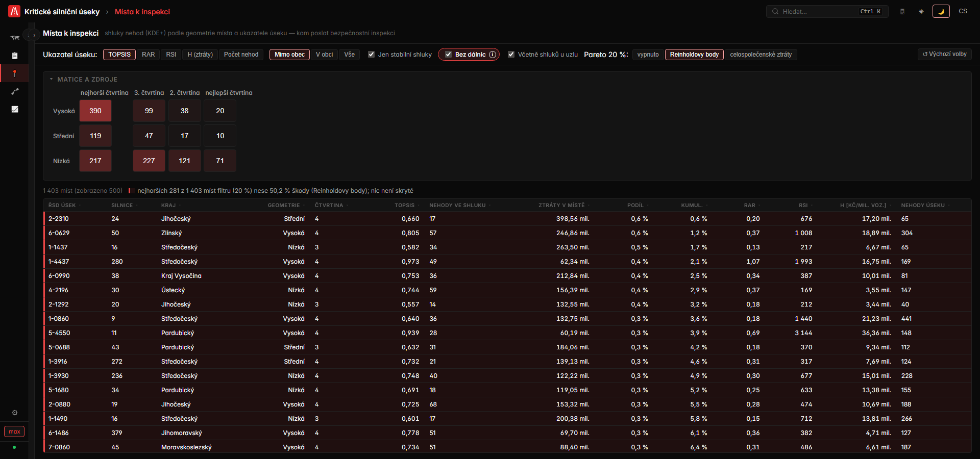Switch to light theme sun icon

[x=921, y=11]
